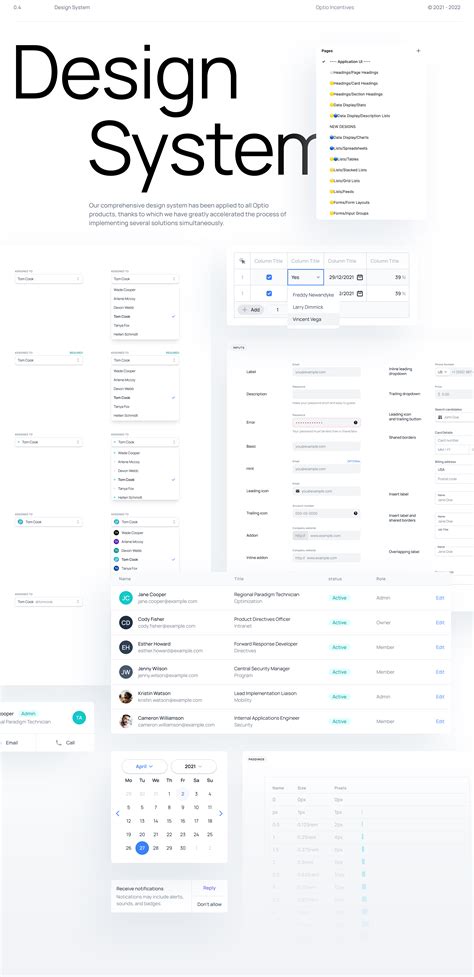This screenshot has width=474, height=977.
Task: Click Cody Fisher's CD avatar
Action: coord(126,622)
